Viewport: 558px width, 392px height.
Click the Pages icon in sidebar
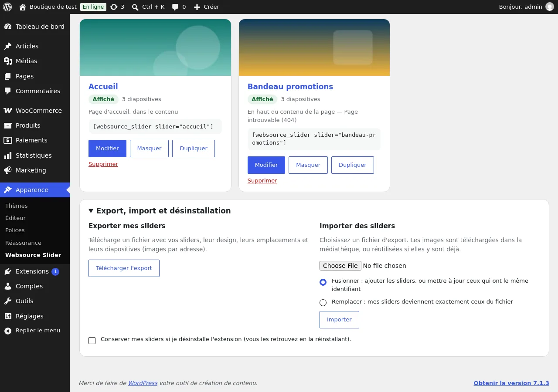pyautogui.click(x=8, y=76)
